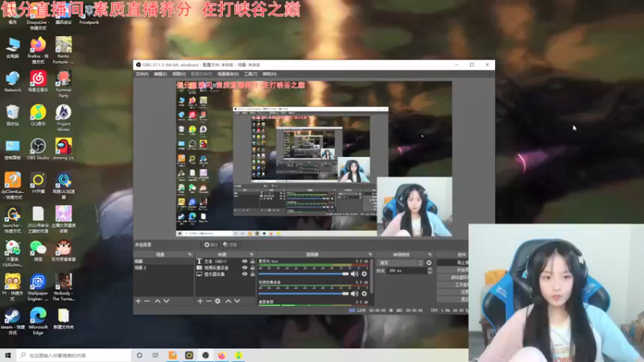The image size is (644, 362).
Task: Move scene up with up arrow
Action: (x=157, y=301)
